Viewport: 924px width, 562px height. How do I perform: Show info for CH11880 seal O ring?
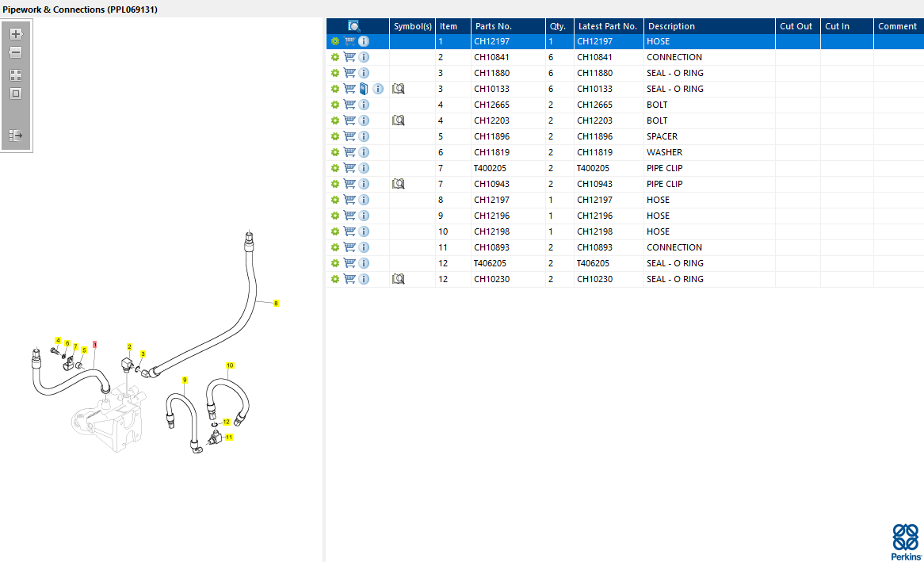pyautogui.click(x=365, y=73)
